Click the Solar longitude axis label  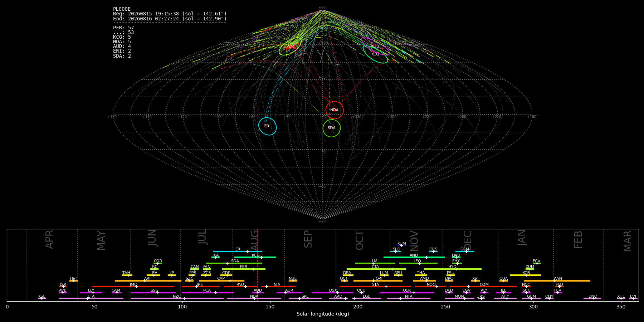pyautogui.click(x=323, y=314)
